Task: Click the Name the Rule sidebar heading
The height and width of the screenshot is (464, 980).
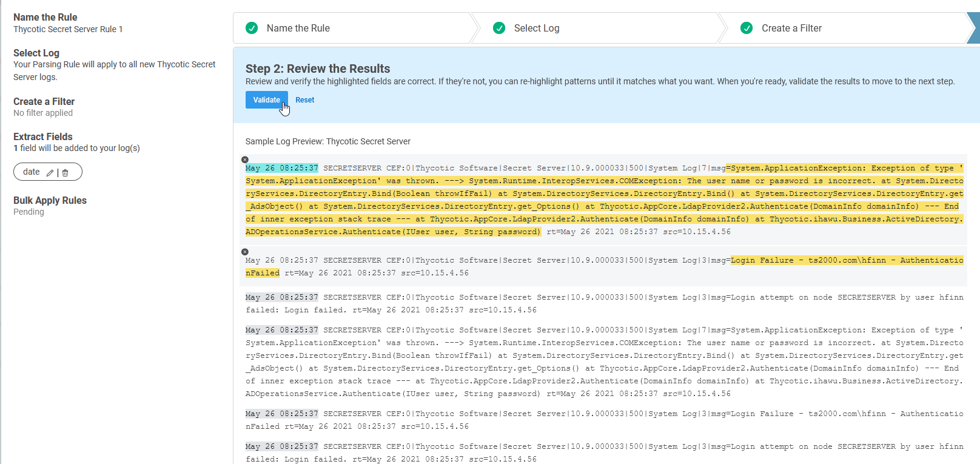Action: (45, 17)
